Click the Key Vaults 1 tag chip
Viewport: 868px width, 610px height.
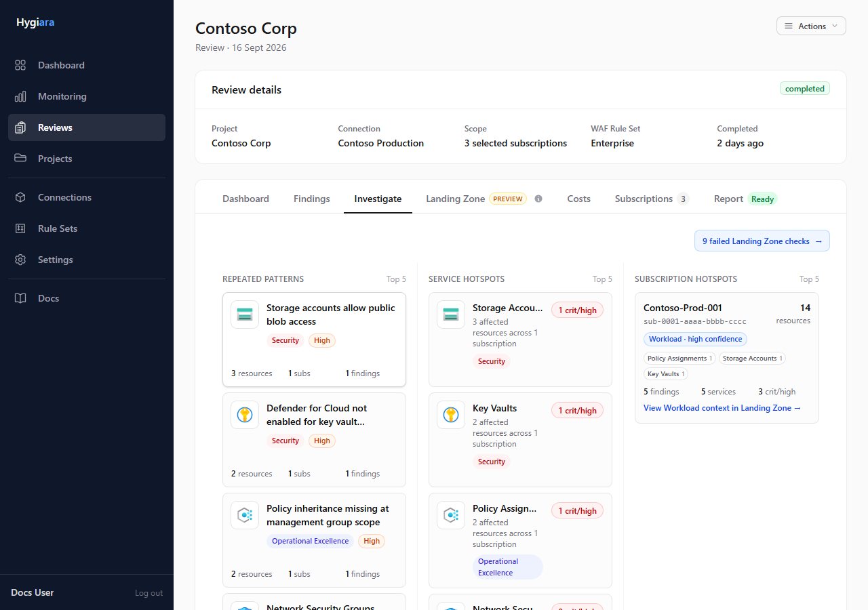click(666, 374)
